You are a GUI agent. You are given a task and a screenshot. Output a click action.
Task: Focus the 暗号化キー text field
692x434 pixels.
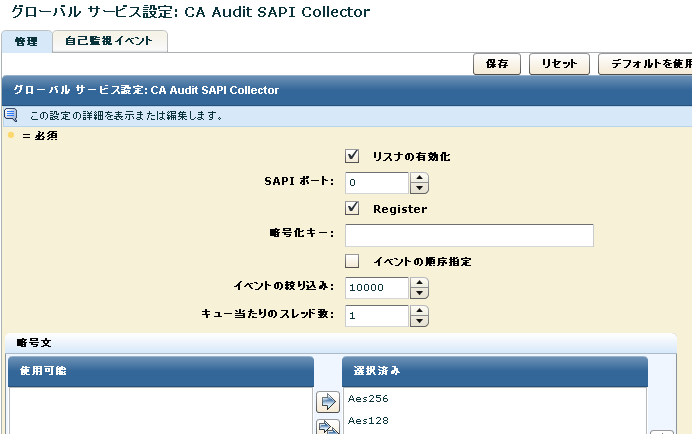point(469,235)
